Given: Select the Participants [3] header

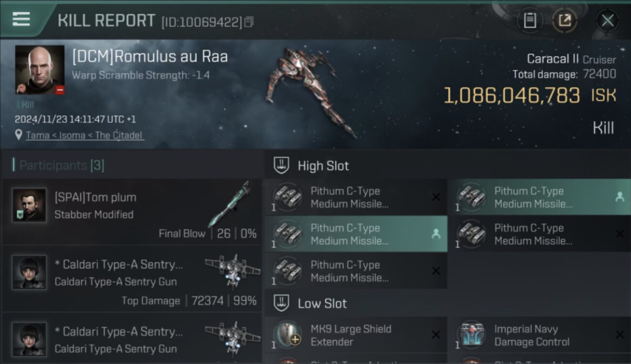Looking at the screenshot, I should coord(62,165).
